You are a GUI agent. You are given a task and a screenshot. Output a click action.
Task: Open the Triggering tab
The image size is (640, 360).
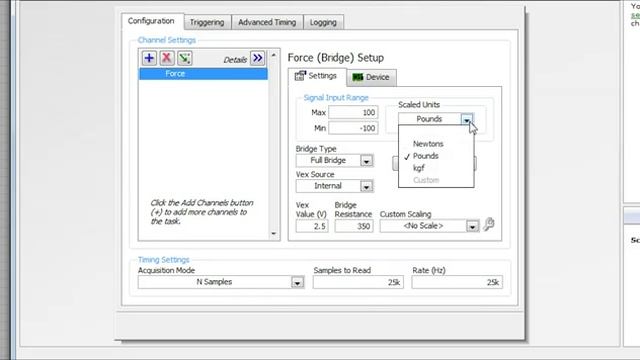pos(207,22)
